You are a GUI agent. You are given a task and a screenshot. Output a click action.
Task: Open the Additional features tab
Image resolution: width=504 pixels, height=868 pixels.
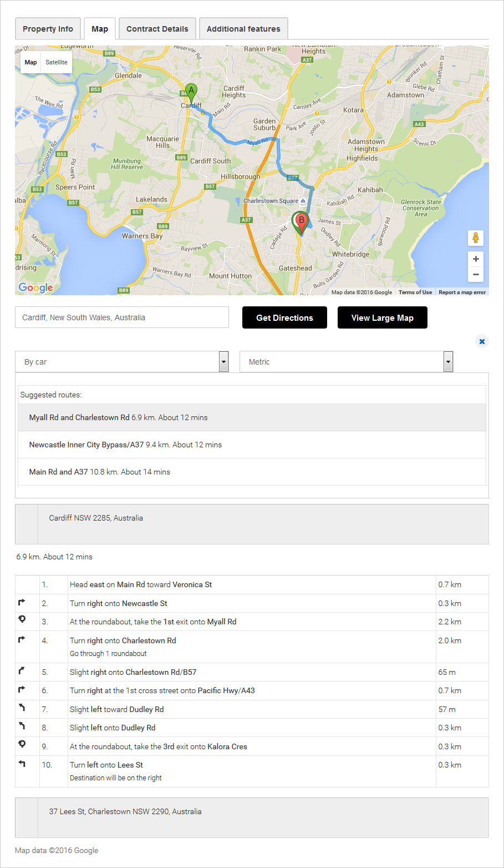point(243,29)
